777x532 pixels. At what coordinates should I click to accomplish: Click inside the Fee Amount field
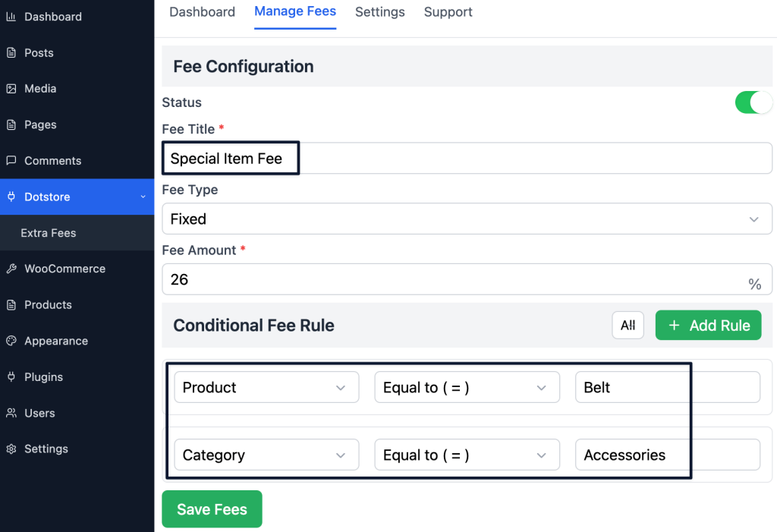pos(455,279)
